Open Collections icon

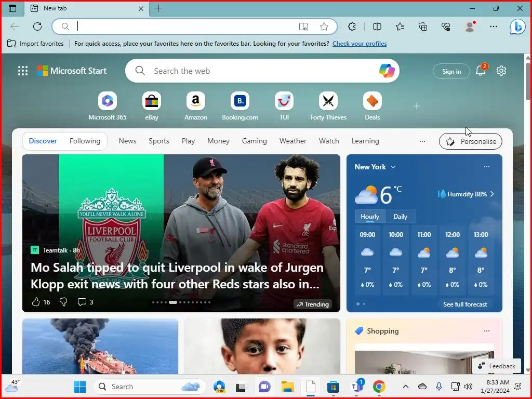pyautogui.click(x=423, y=26)
